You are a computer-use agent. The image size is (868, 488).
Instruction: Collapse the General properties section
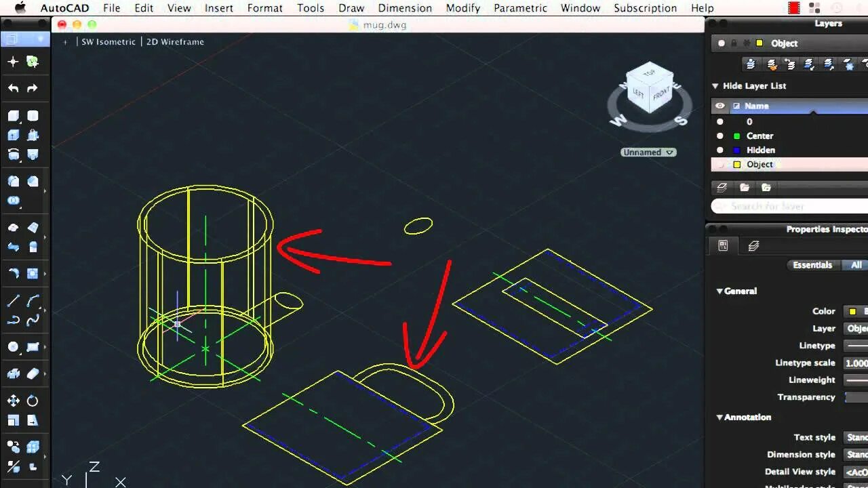coord(719,291)
